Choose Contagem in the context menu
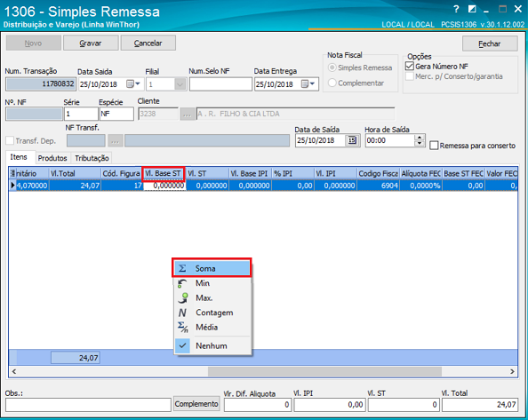This screenshot has width=528, height=420. coord(212,313)
